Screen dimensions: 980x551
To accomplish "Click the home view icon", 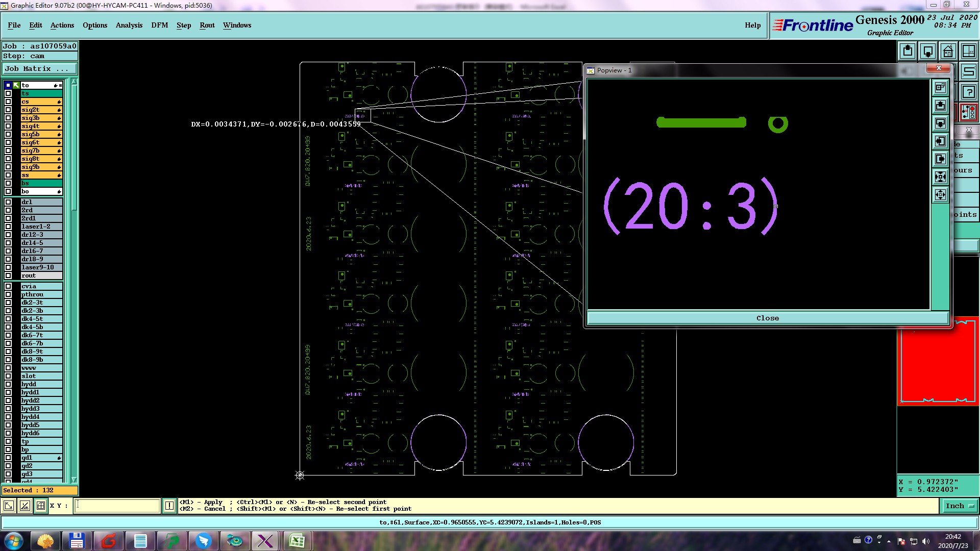I will point(948,51).
